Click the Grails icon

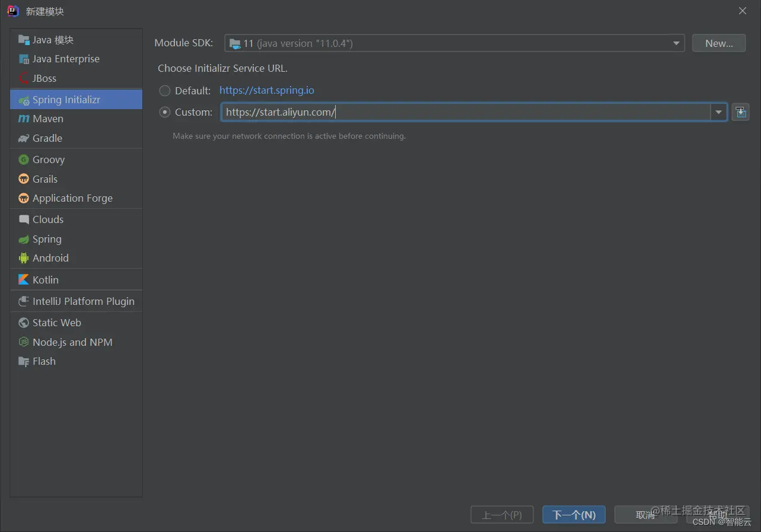(24, 179)
